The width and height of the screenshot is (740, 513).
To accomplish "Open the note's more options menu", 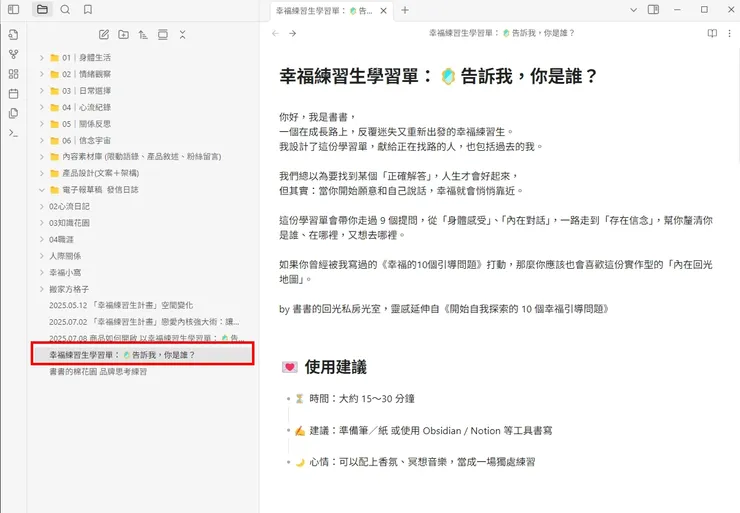I will [x=730, y=33].
